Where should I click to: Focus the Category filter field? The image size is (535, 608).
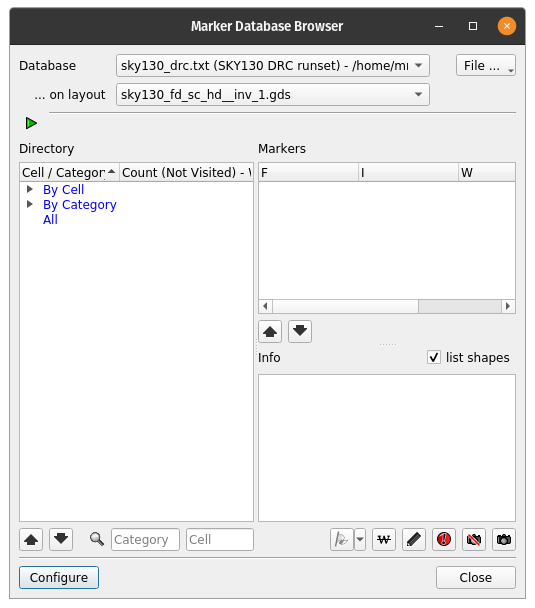(145, 539)
